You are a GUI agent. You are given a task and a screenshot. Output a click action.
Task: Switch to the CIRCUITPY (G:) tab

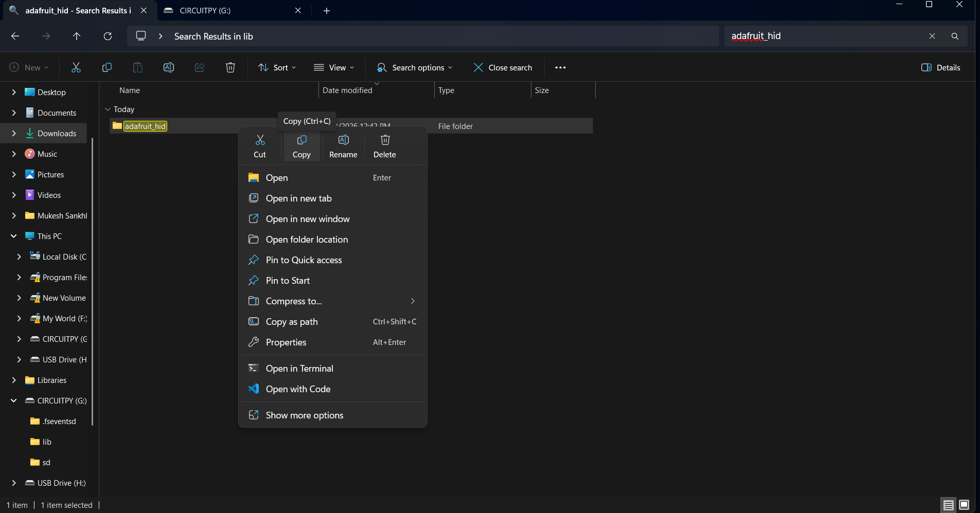click(x=234, y=10)
